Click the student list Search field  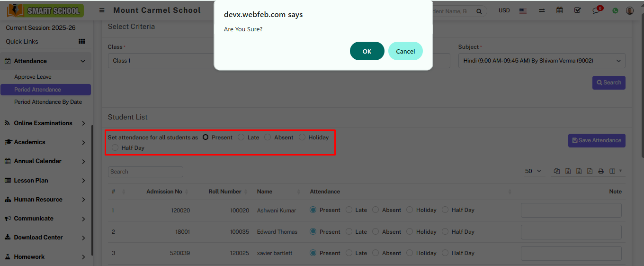click(x=145, y=172)
